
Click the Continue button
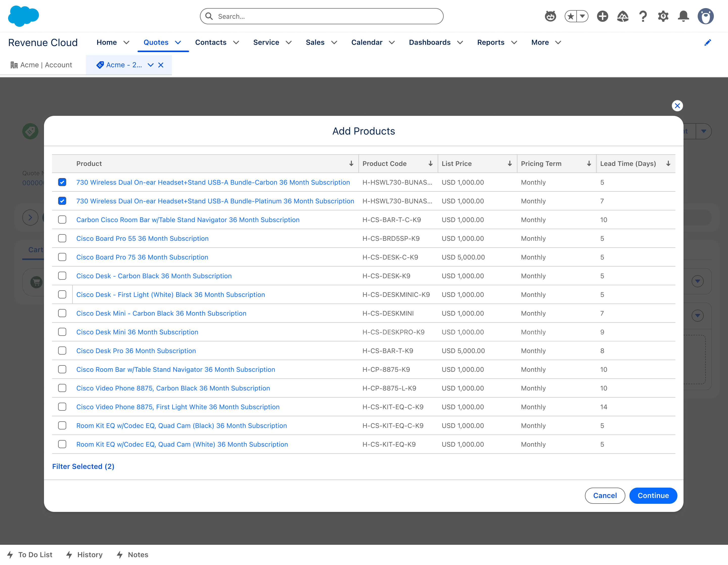pyautogui.click(x=653, y=495)
